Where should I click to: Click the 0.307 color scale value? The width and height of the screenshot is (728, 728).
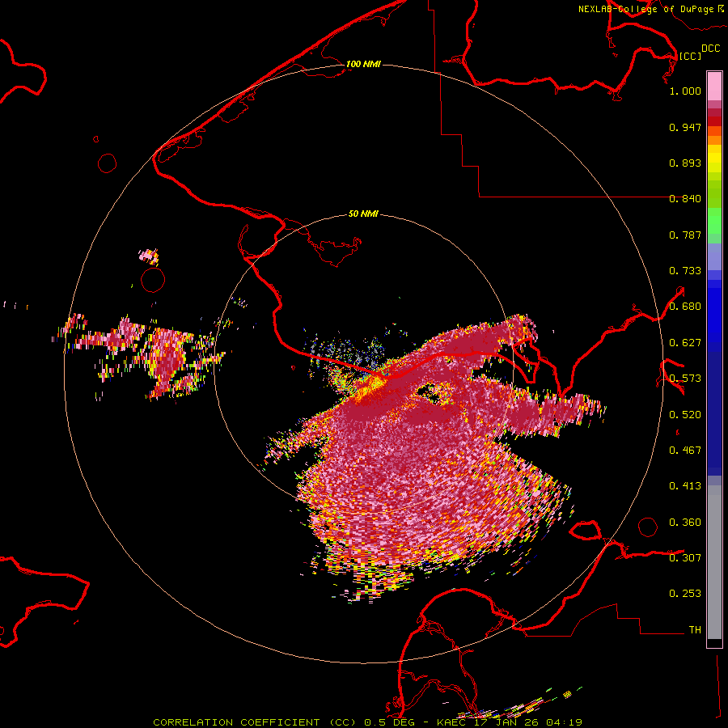tap(685, 558)
